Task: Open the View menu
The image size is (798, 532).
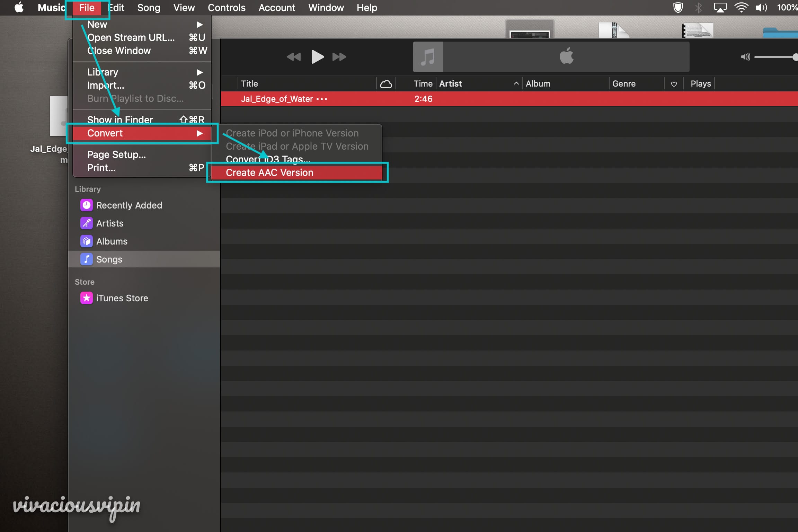Action: click(184, 7)
